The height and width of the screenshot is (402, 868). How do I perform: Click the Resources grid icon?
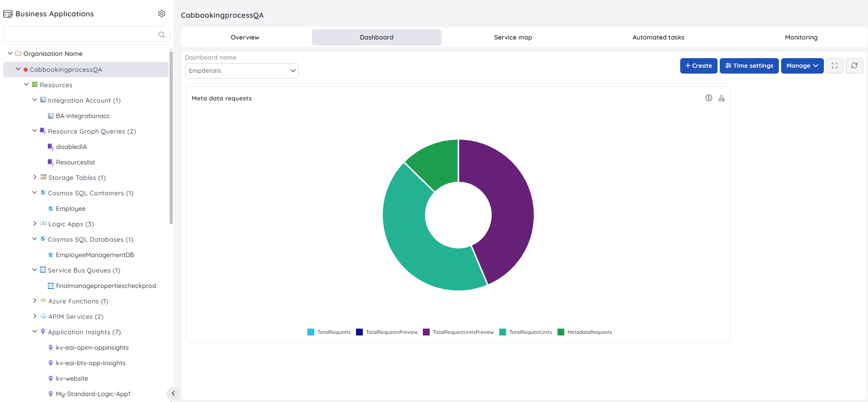tap(35, 84)
